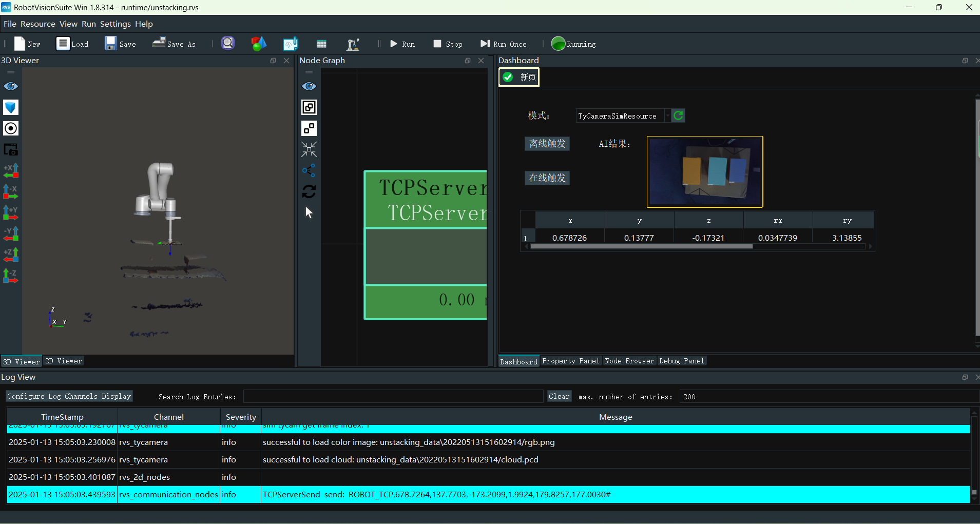
Task: Click the TCPServer node in Node Graph
Action: pos(426,245)
